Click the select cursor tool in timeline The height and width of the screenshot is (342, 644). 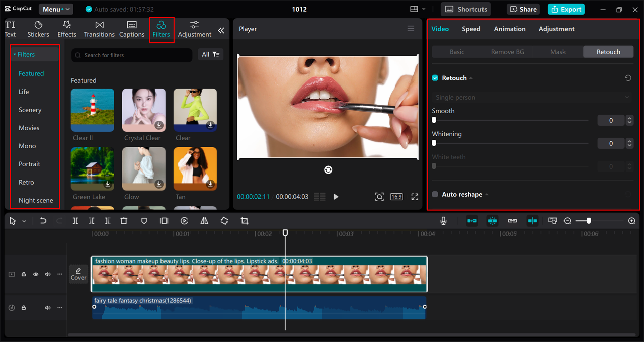click(x=13, y=221)
